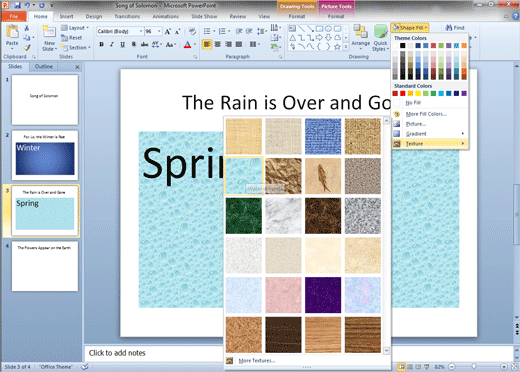Switch to Normal view in status bar

pos(402,367)
